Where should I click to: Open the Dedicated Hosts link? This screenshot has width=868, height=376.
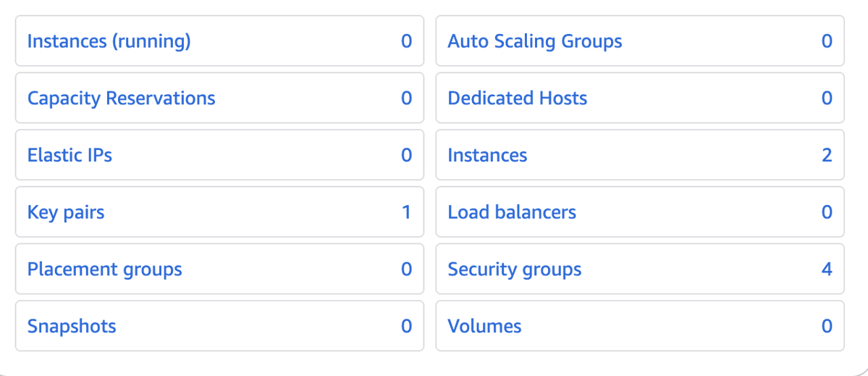click(518, 99)
